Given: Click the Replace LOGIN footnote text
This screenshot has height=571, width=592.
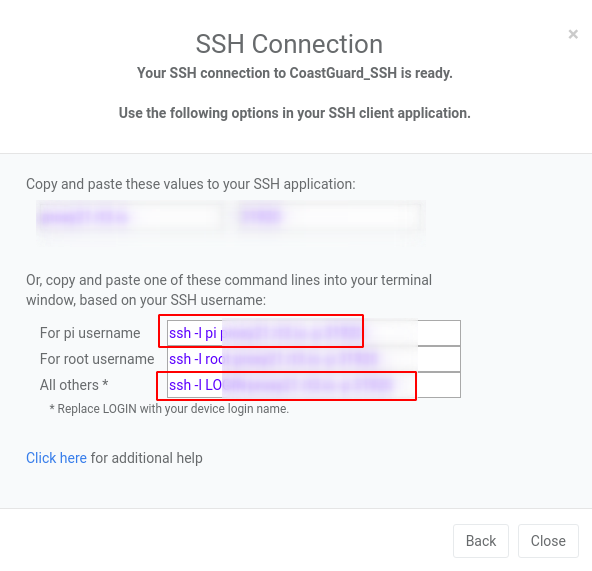Looking at the screenshot, I should (x=169, y=409).
